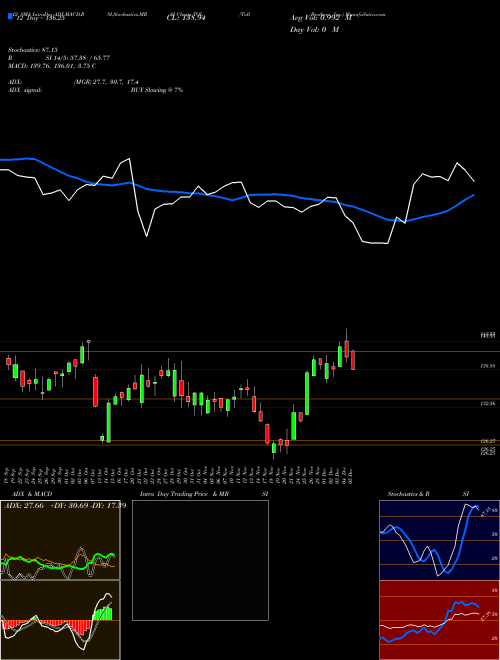
Task: Click the green histogram bars in MACD panel
Action: click(103, 613)
